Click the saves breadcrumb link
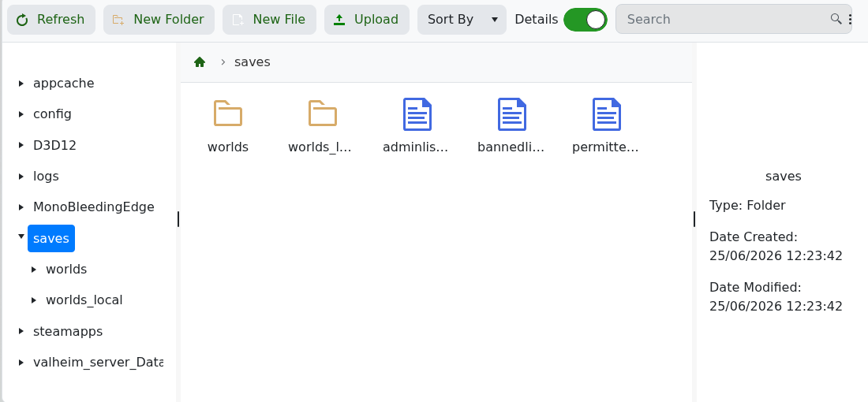The height and width of the screenshot is (402, 868). (253, 62)
